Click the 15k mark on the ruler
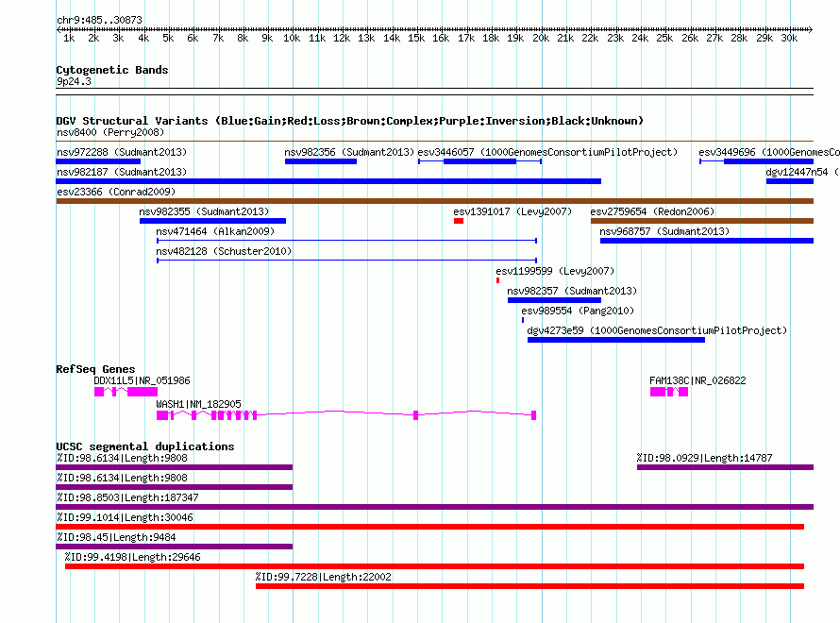 416,38
